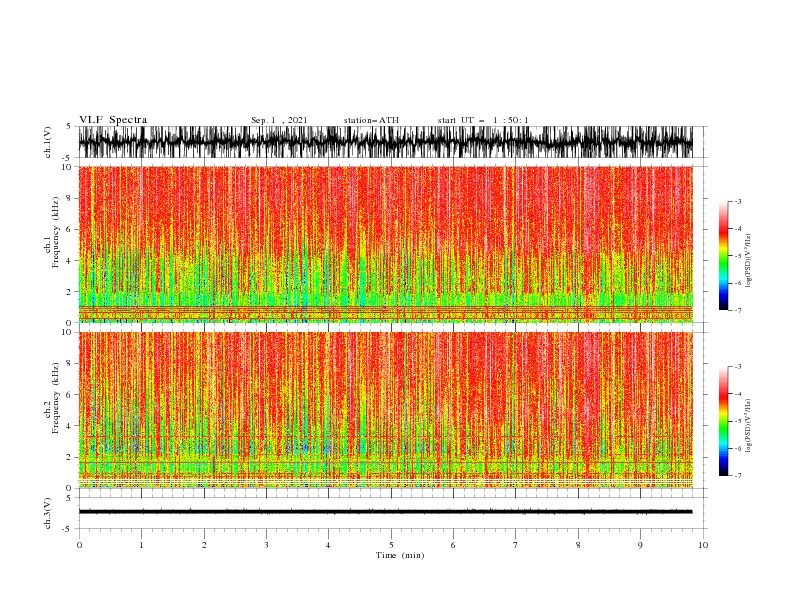Viewport: 792px width, 612px height.
Task: Click the ch.1 voltage waveform trace
Action: click(385, 142)
